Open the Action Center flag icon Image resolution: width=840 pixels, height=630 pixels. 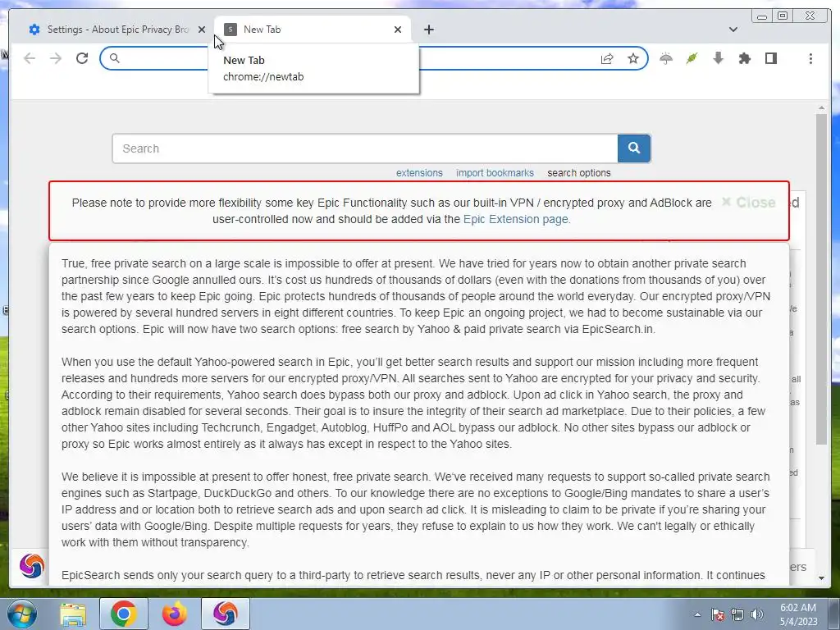(x=718, y=614)
